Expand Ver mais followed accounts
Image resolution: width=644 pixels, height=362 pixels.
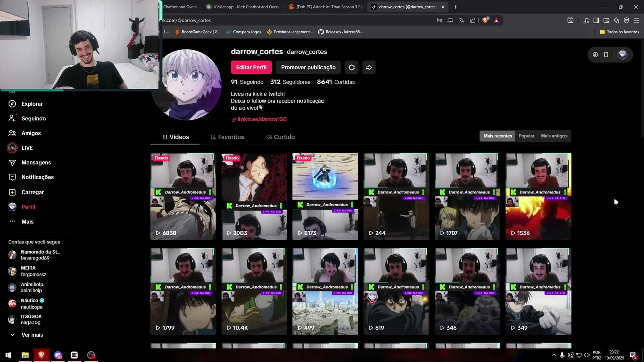click(32, 335)
